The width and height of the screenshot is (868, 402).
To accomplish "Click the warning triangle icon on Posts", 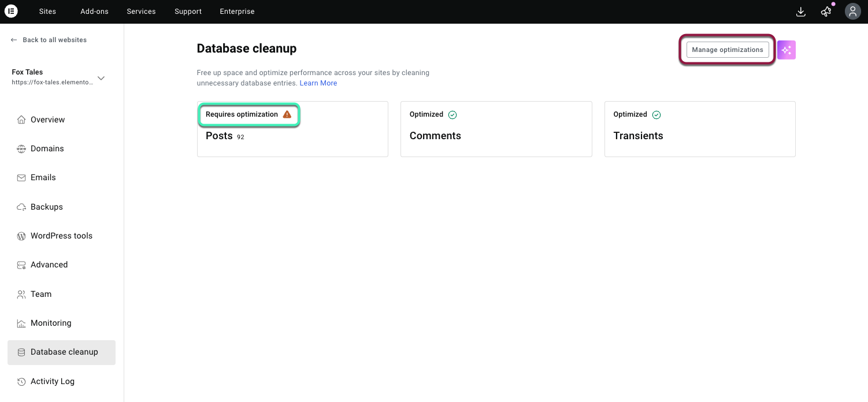I will click(287, 114).
